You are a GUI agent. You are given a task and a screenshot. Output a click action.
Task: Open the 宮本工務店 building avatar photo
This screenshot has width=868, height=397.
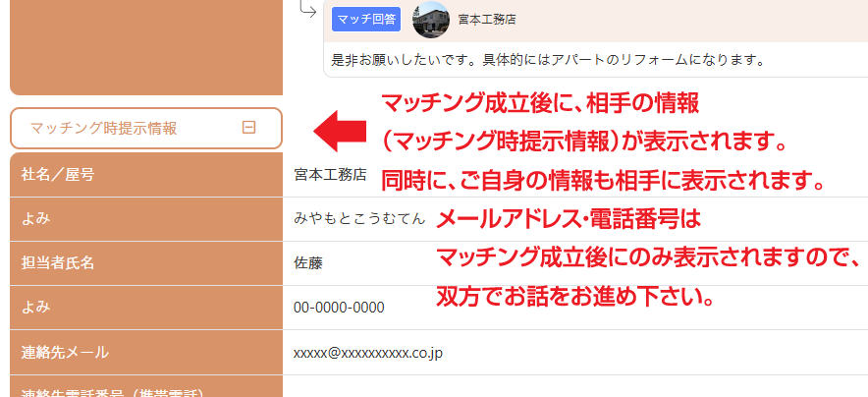[x=431, y=19]
